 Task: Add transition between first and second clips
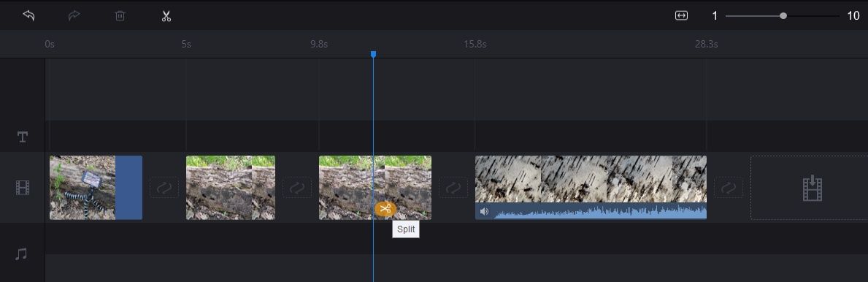pyautogui.click(x=164, y=187)
